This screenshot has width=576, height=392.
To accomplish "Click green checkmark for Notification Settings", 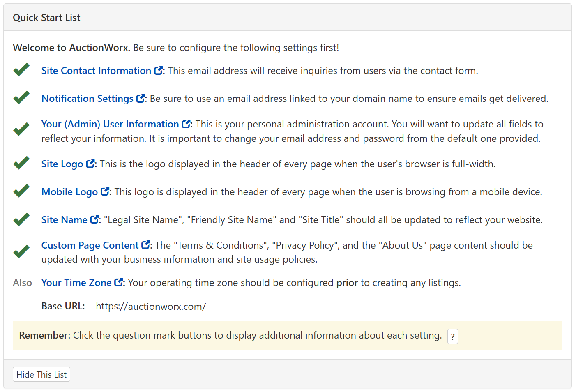I will click(x=21, y=98).
